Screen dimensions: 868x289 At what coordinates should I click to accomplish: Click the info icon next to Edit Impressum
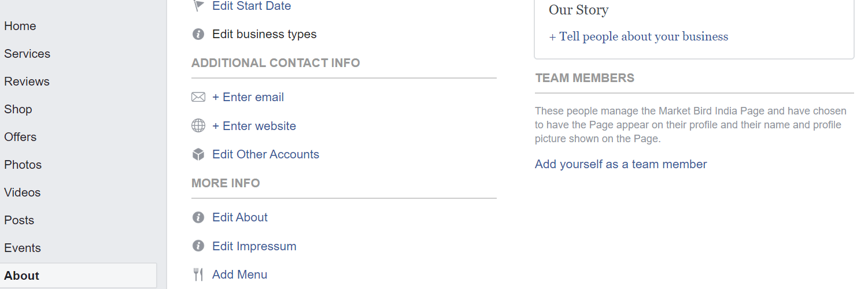198,246
